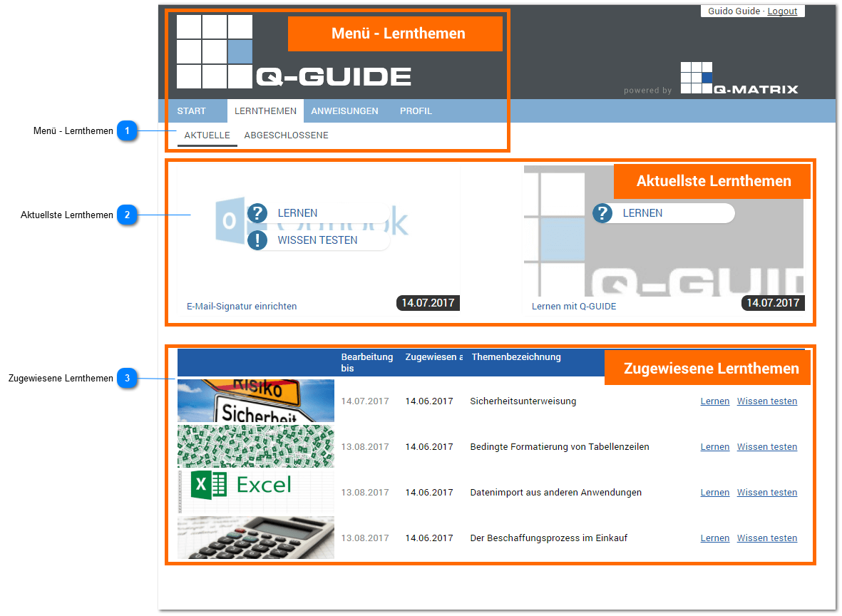Click the Bedingte Formatierung von Tabellenzeilen text
Screen dimensions: 842x616
pos(560,447)
